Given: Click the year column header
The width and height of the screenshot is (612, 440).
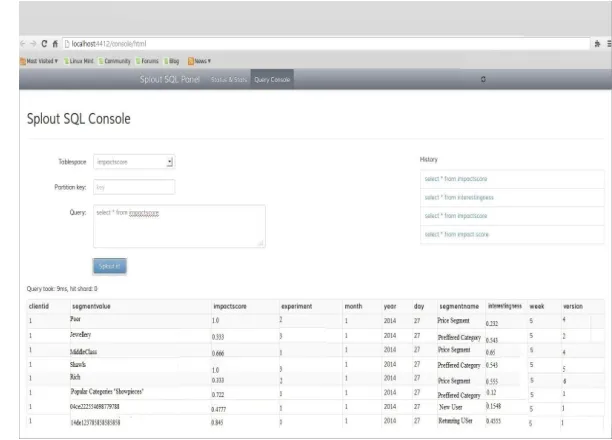Looking at the screenshot, I should (x=390, y=306).
